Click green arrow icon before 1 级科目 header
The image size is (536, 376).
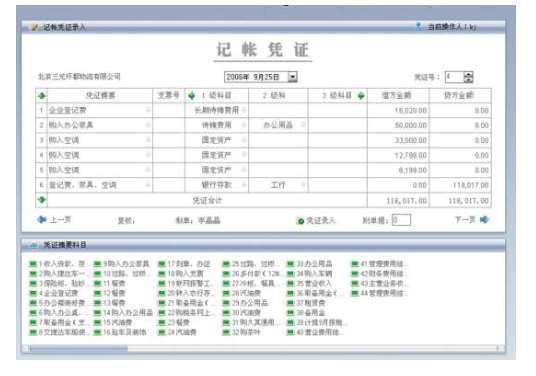pos(191,95)
